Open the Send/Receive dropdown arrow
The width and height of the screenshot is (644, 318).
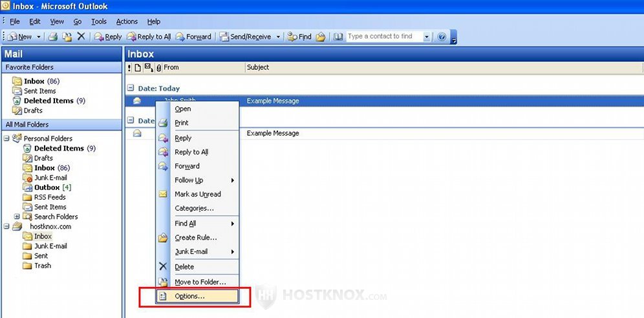pyautogui.click(x=277, y=37)
